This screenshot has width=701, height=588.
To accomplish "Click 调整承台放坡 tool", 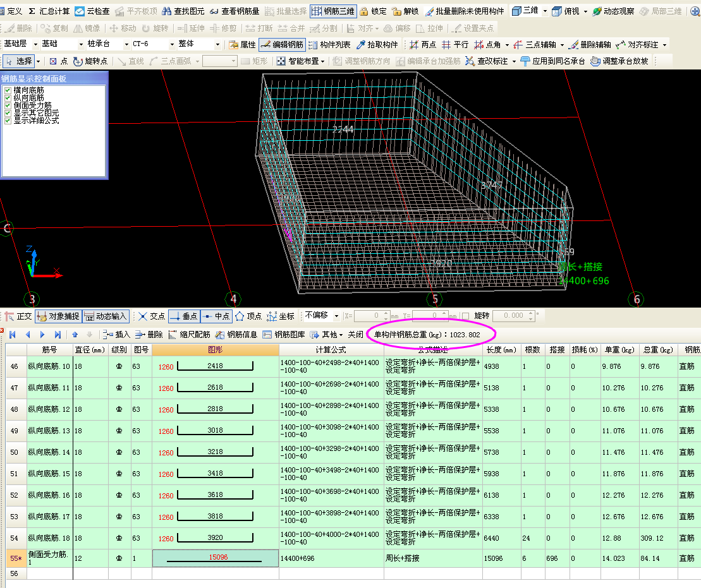I will pos(619,61).
